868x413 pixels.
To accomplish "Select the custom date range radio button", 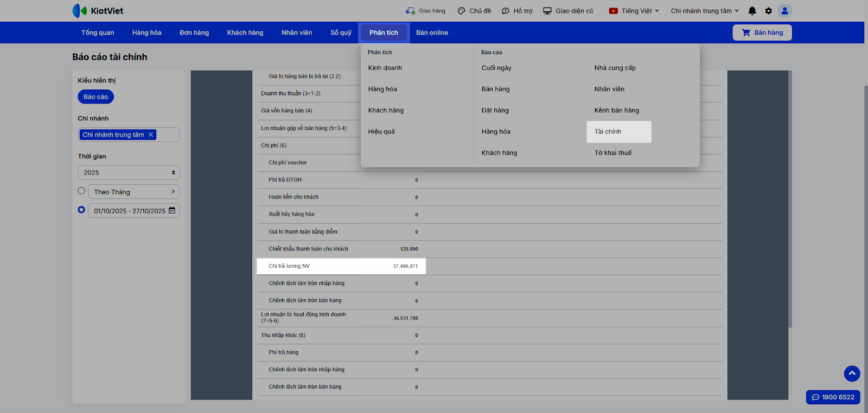I will point(81,210).
